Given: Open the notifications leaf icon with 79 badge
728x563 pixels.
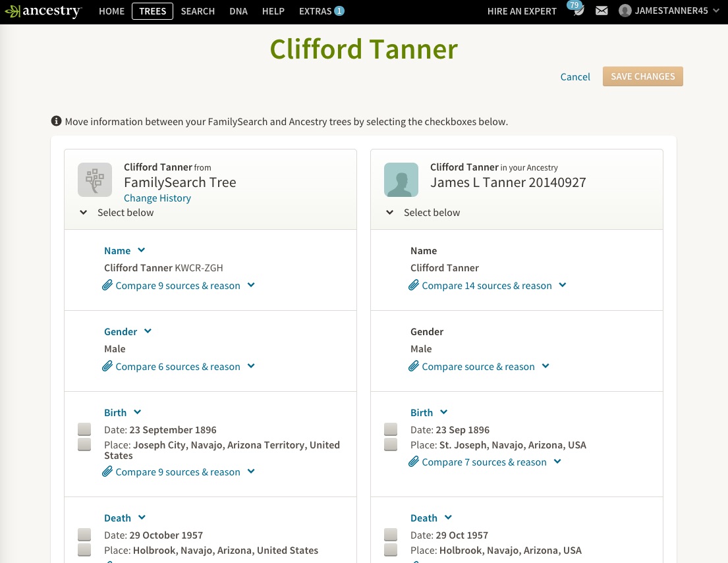Looking at the screenshot, I should point(576,9).
